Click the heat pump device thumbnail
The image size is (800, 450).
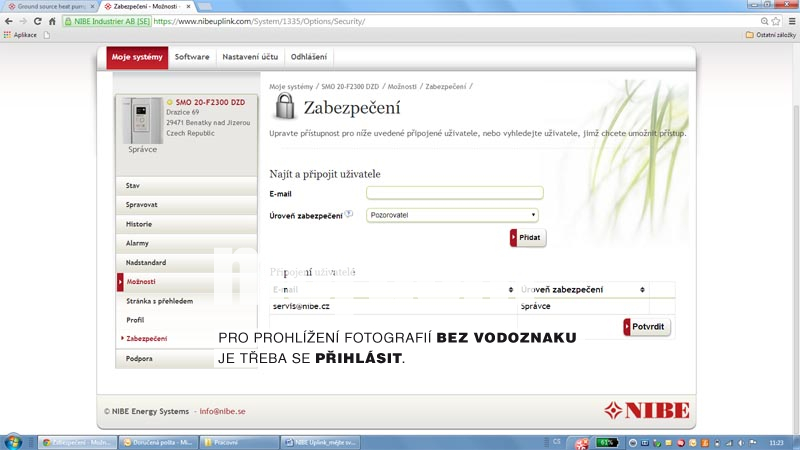click(142, 120)
